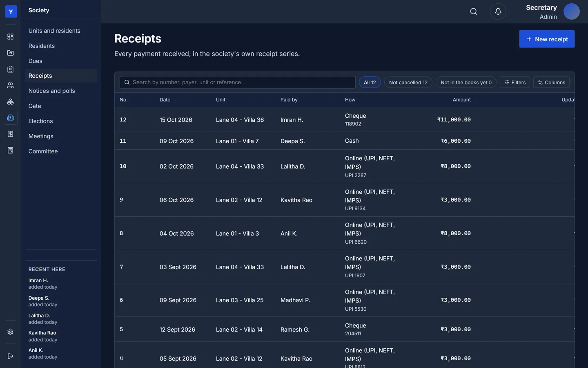Click cheque reference 204511 in row 5
The width and height of the screenshot is (588, 368).
pos(353,334)
